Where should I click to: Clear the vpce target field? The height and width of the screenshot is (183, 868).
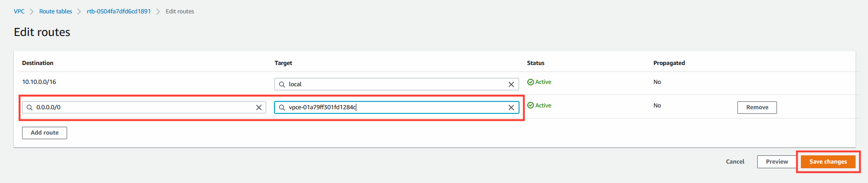[511, 107]
